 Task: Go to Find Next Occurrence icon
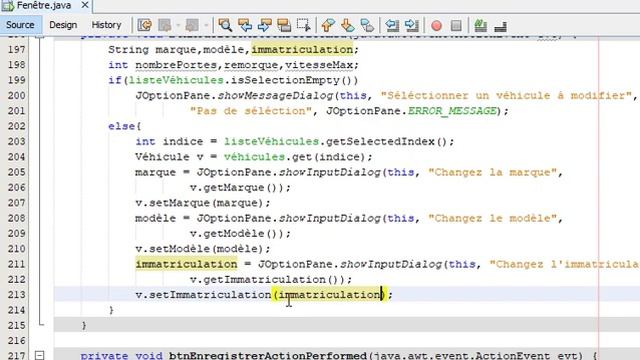pos(264,25)
